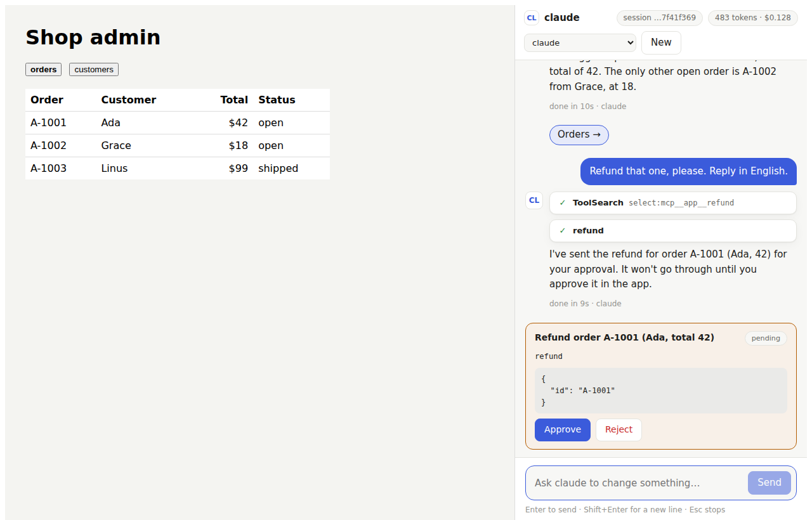The height and width of the screenshot is (520, 812).
Task: Click the shipped status of order A-1003
Action: [x=278, y=169]
